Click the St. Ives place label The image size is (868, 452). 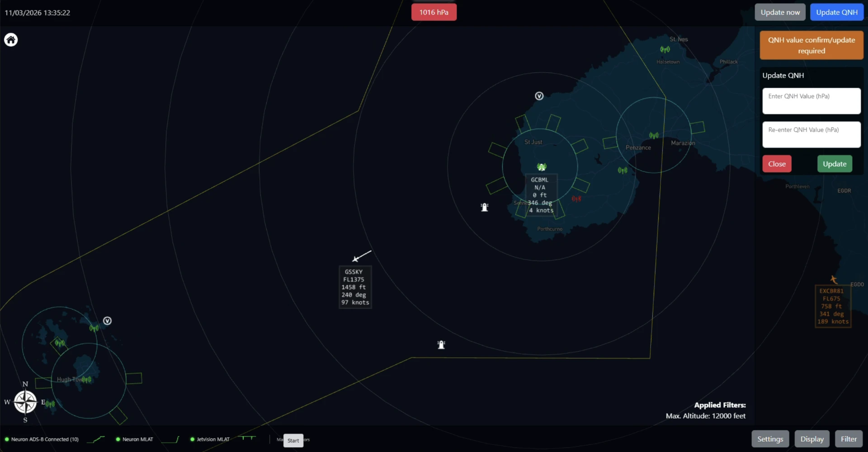tap(679, 39)
